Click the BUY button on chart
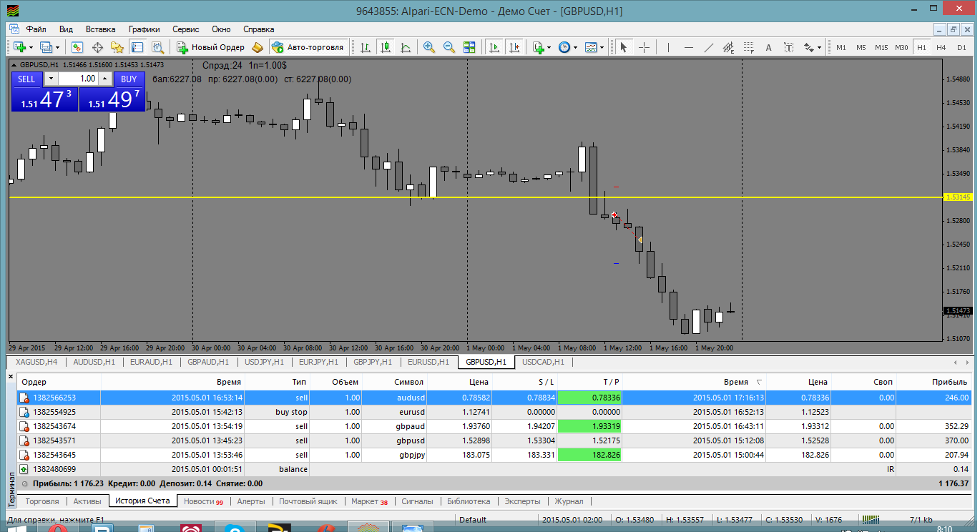The image size is (980, 532). click(129, 79)
